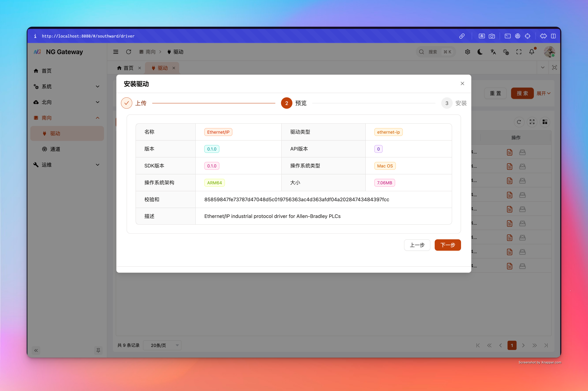Viewport: 588px width, 391px height.
Task: Click the 上一步 button
Action: 417,245
